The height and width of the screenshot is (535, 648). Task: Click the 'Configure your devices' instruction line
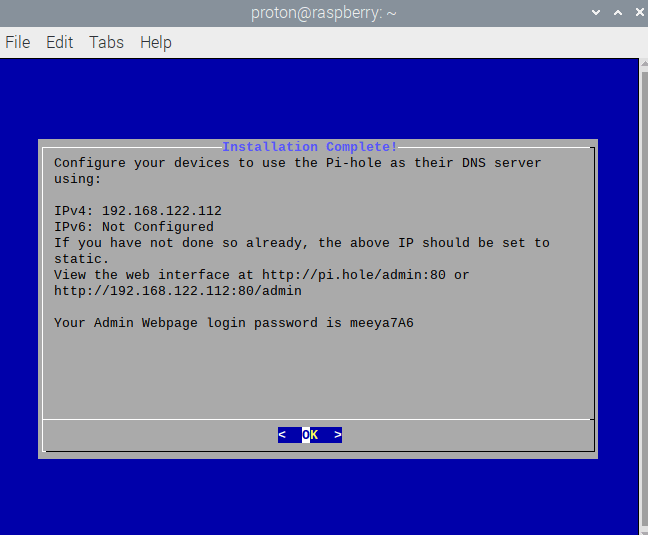coord(298,163)
